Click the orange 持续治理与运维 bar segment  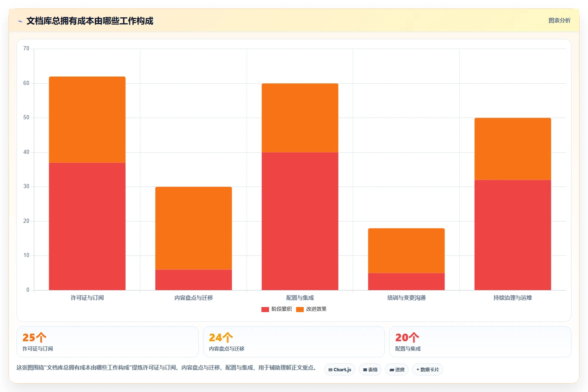(x=513, y=149)
